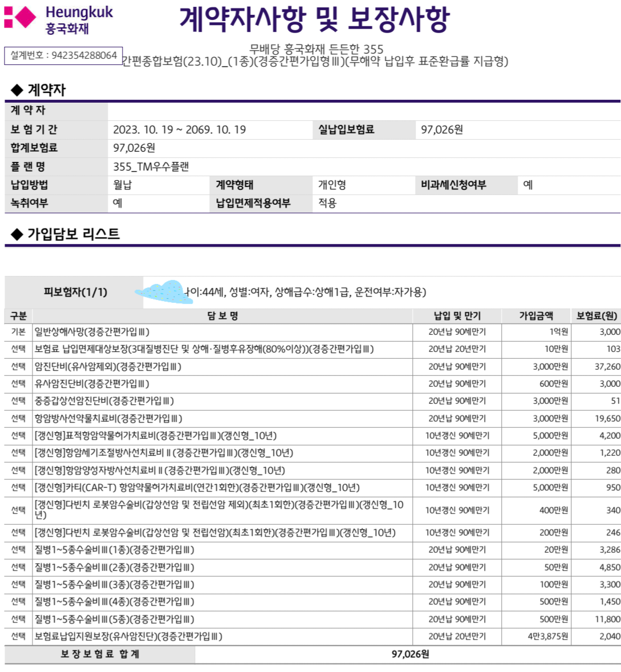Click the 1,220 premium value

pyautogui.click(x=610, y=453)
